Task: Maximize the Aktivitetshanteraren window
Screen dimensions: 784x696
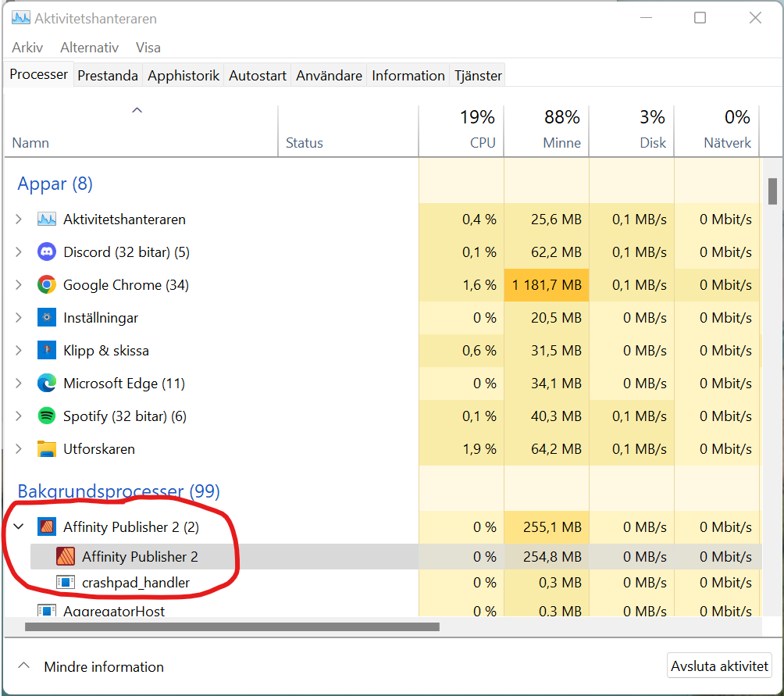Action: (700, 18)
